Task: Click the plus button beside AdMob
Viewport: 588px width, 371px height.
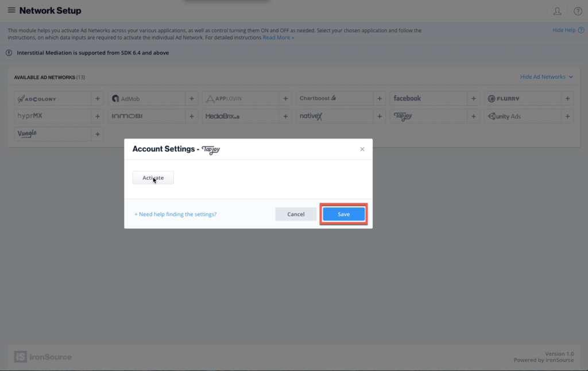Action: click(x=192, y=99)
